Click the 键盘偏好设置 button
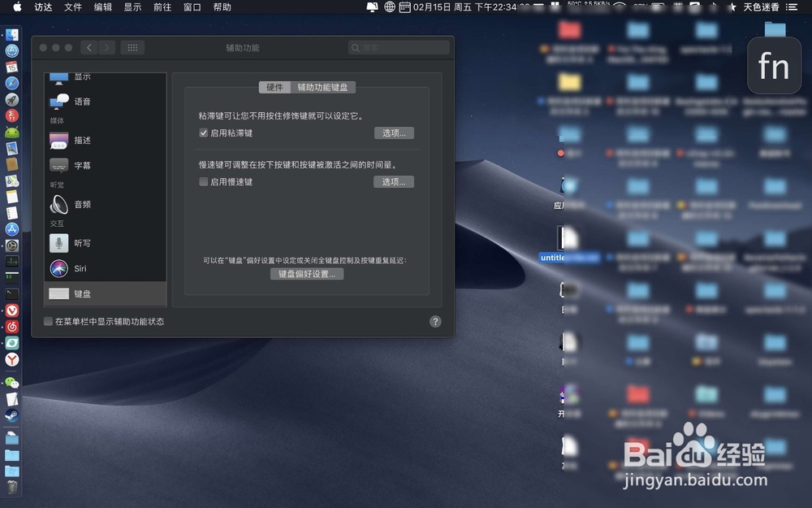The height and width of the screenshot is (508, 812). (307, 274)
